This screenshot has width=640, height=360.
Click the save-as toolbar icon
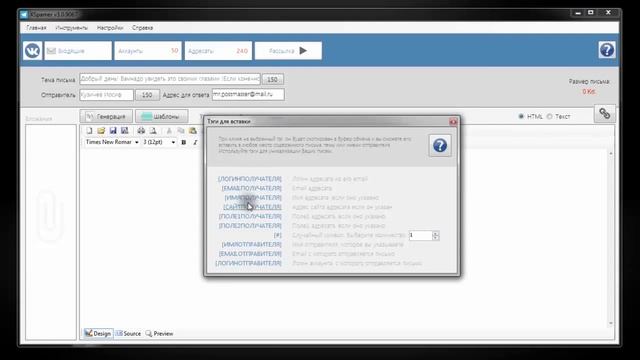(124, 131)
